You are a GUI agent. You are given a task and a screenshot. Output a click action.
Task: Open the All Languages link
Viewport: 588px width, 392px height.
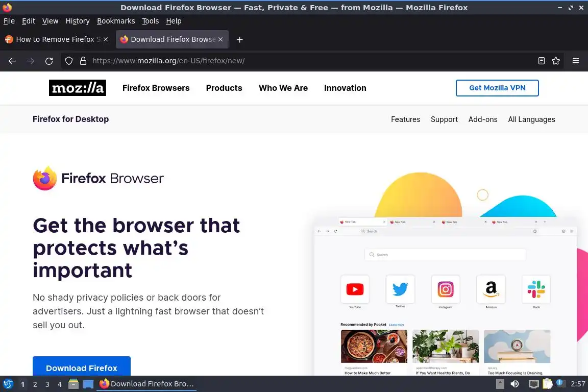(531, 119)
